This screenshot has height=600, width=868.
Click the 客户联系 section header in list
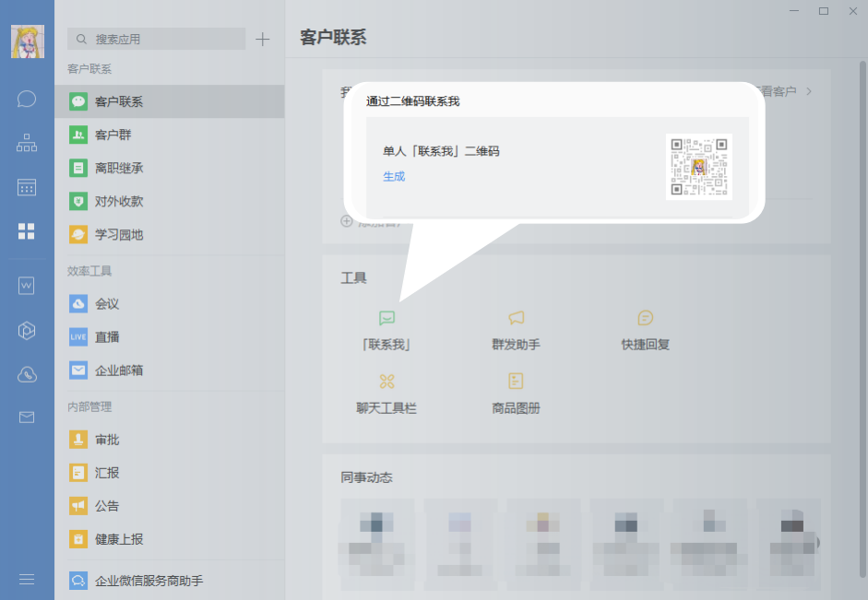pos(89,69)
